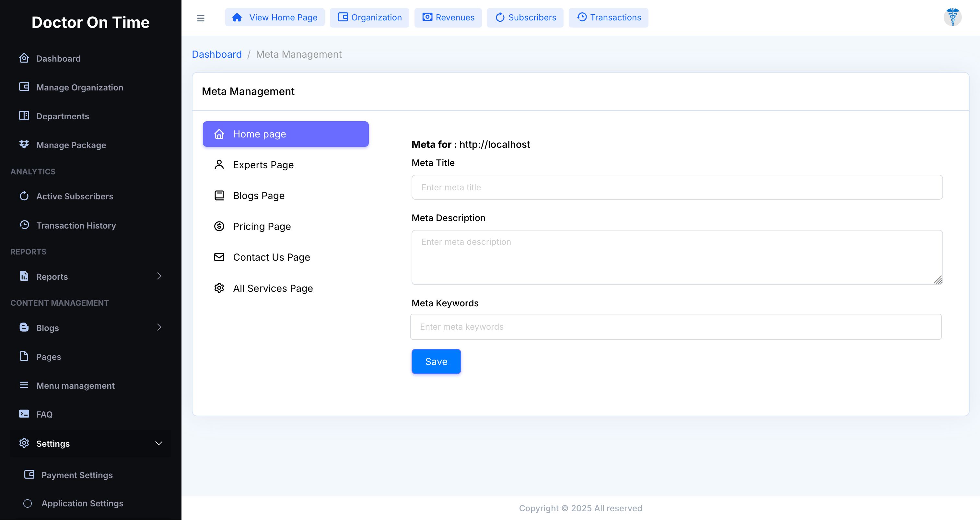Image resolution: width=980 pixels, height=520 pixels.
Task: Open the Revenues shortcut in top bar
Action: 448,18
